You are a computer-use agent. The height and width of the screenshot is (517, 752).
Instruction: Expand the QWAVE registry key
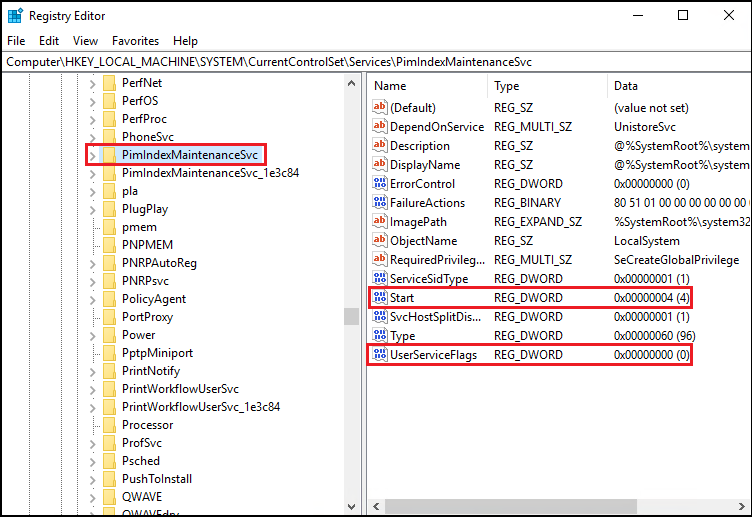pos(93,497)
